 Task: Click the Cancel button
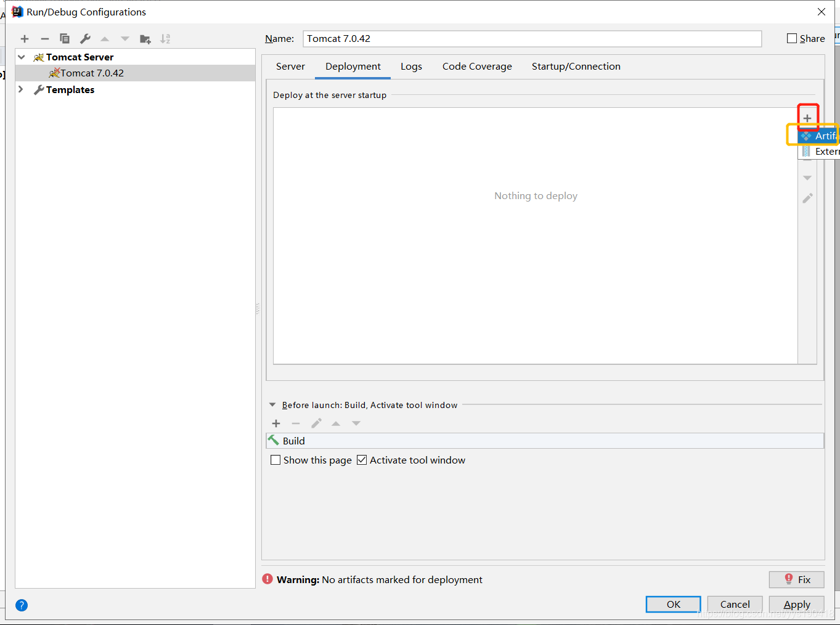(x=735, y=604)
